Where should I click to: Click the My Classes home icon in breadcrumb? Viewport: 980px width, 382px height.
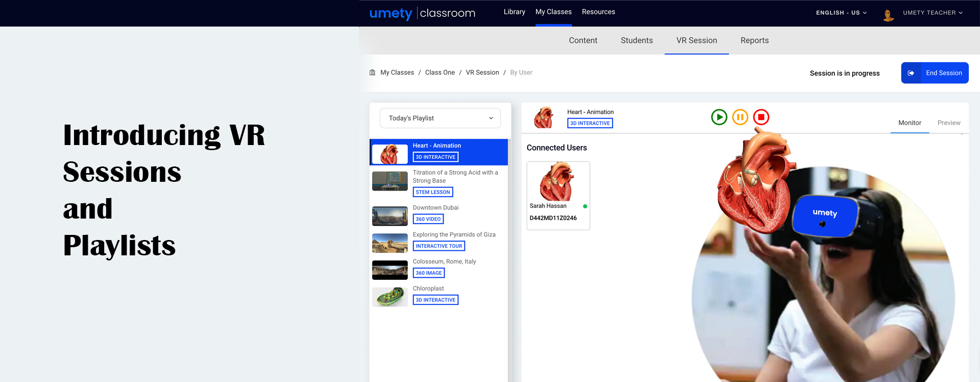pos(372,73)
